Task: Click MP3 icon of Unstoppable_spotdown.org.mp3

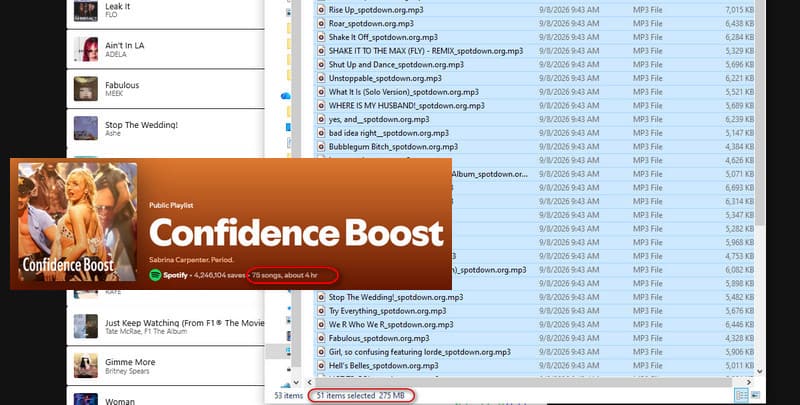Action: (321, 79)
